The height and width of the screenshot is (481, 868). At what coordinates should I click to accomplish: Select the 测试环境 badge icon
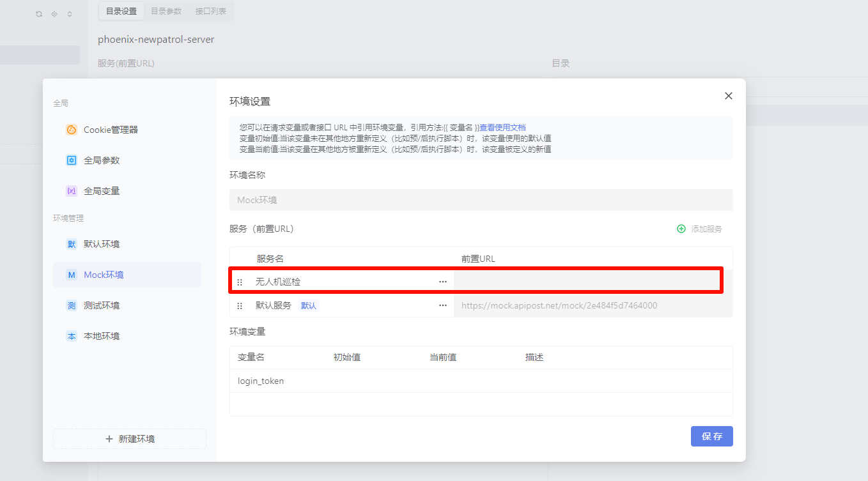(72, 305)
